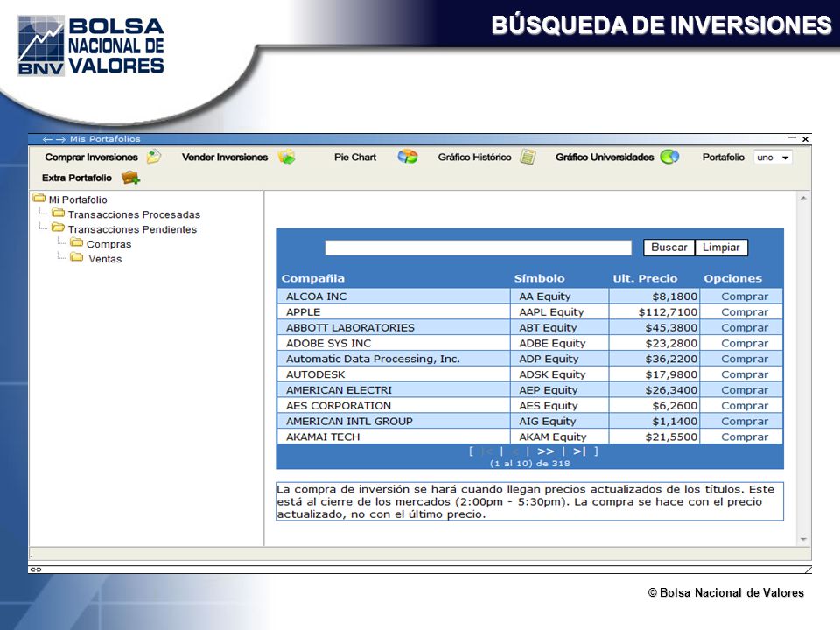The width and height of the screenshot is (840, 630).
Task: Click the '$21,5500' price cell
Action: pyautogui.click(x=654, y=437)
